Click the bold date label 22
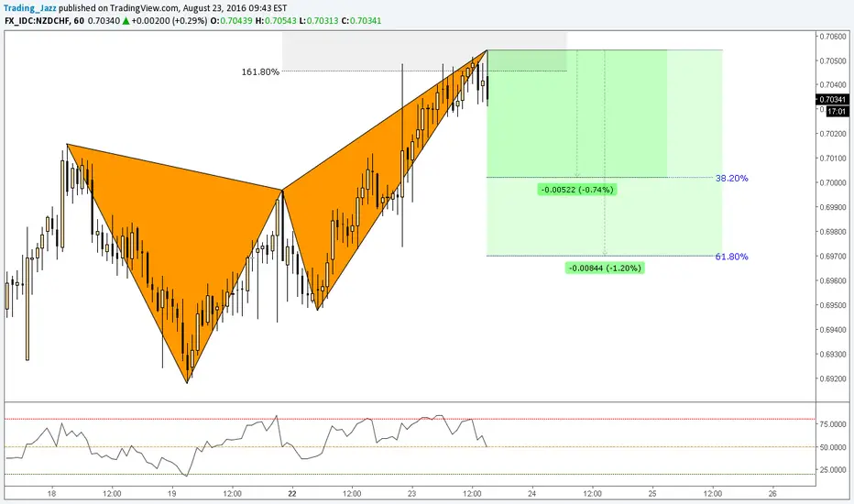The width and height of the screenshot is (854, 504). tap(292, 494)
